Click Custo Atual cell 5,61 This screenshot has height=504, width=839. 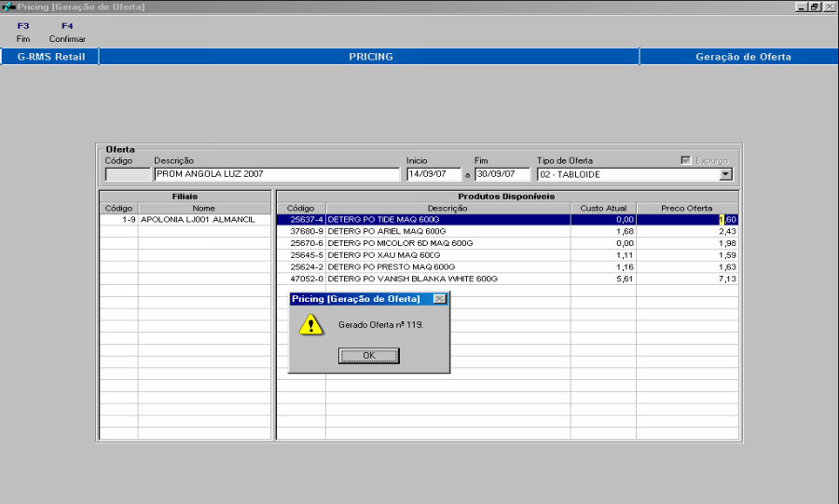(603, 279)
